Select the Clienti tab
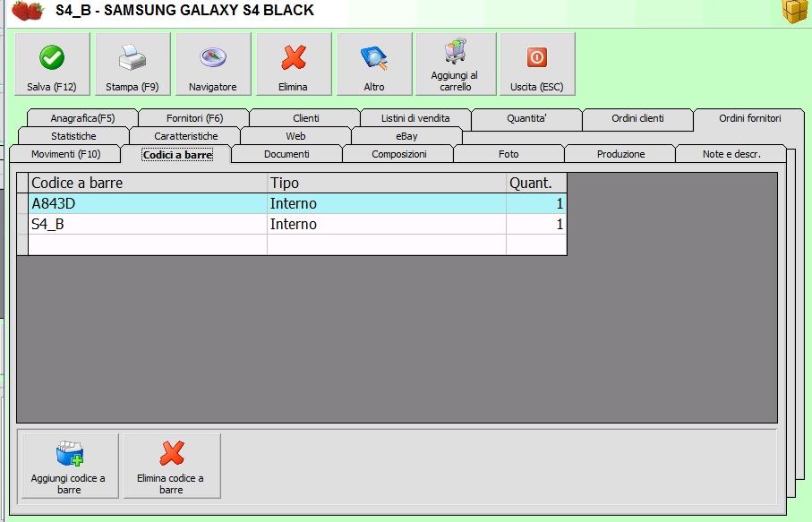The image size is (812, 522). pyautogui.click(x=305, y=118)
